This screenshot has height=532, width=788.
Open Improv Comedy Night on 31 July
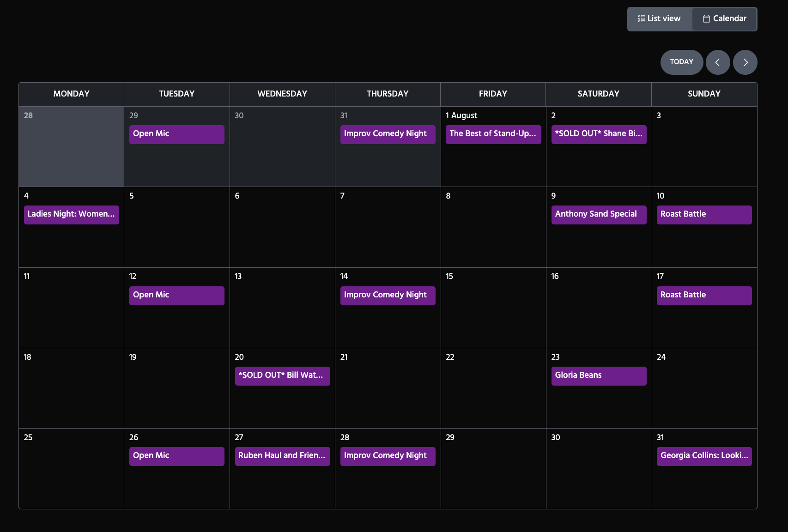(388, 134)
